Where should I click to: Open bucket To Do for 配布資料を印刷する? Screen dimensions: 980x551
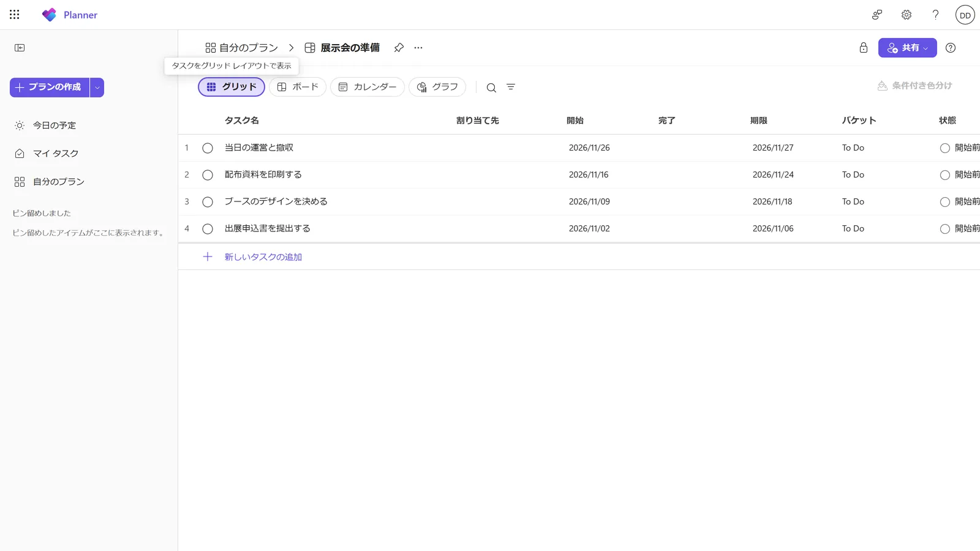coord(853,174)
